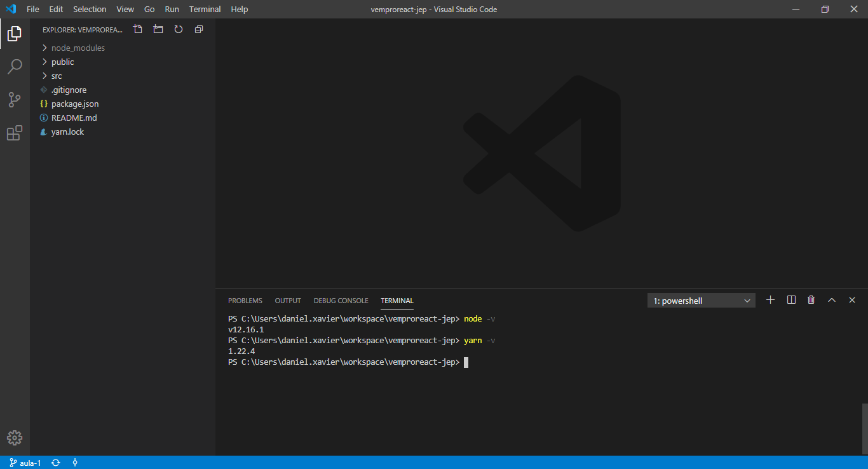Open the Edit menu
The height and width of the screenshot is (469, 868).
point(56,9)
